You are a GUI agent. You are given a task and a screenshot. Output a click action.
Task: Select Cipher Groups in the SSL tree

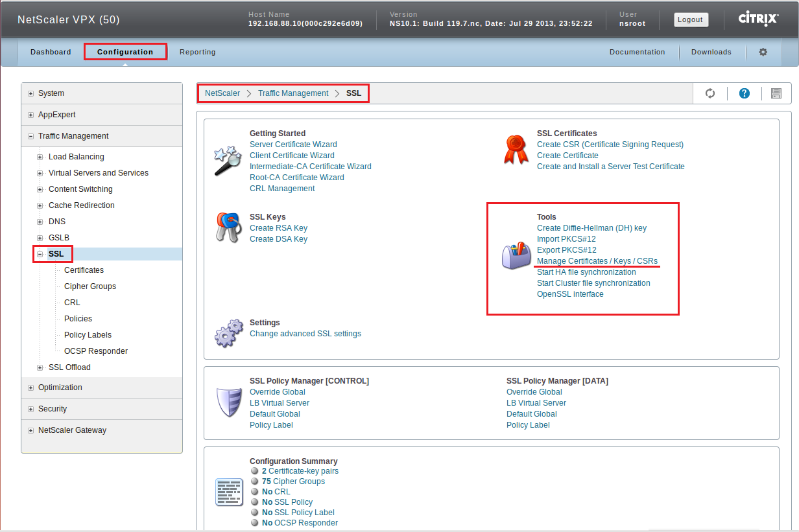[x=90, y=286]
